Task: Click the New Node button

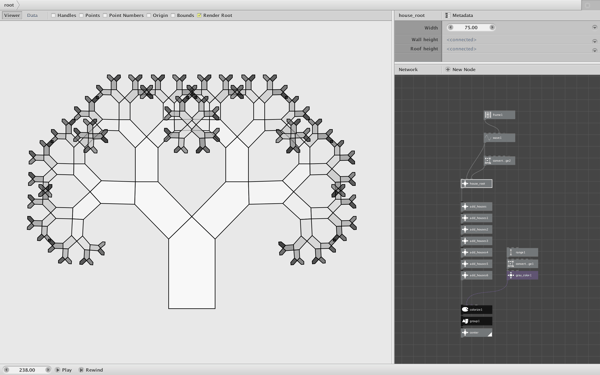Action: click(460, 69)
